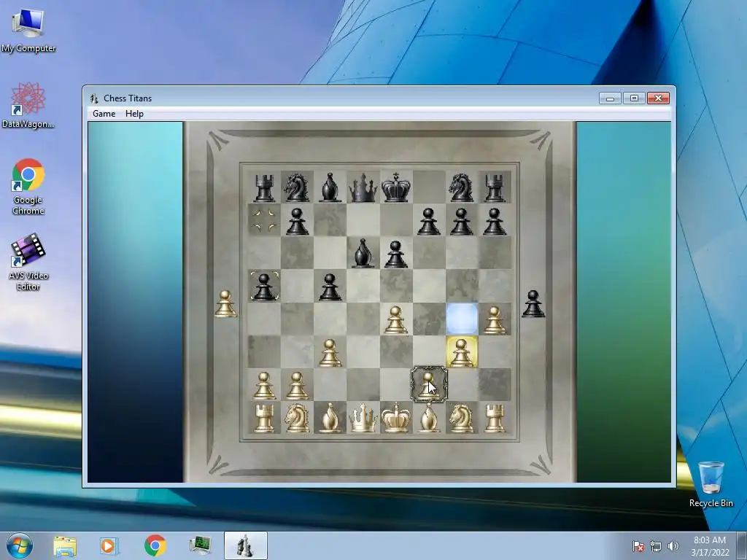The width and height of the screenshot is (747, 560).
Task: Open the monitor app taskbar icon
Action: [x=200, y=545]
